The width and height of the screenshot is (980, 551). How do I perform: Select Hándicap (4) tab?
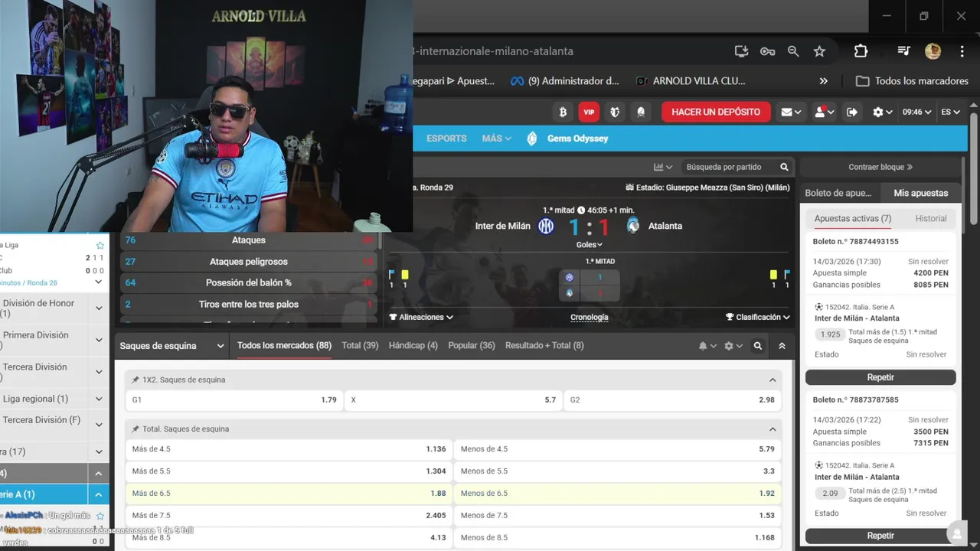pyautogui.click(x=413, y=346)
